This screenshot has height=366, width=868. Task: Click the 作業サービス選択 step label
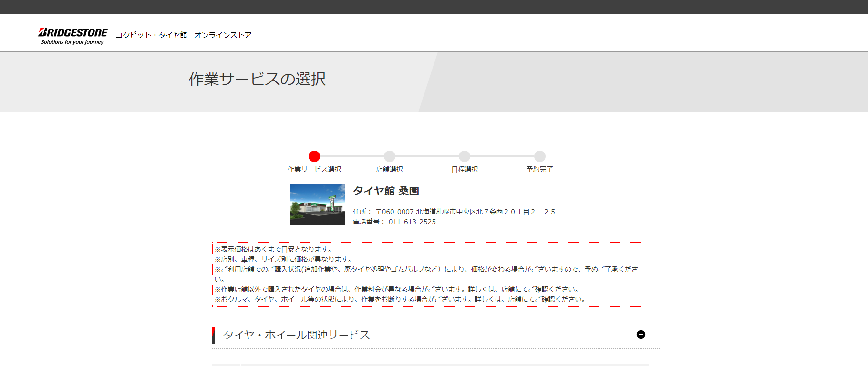point(314,169)
